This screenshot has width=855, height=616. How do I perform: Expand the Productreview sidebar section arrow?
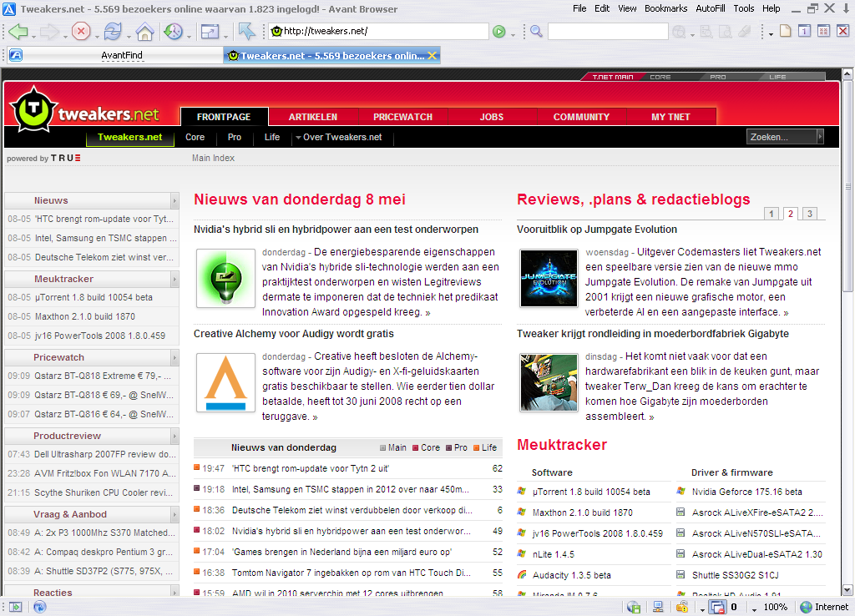(175, 436)
